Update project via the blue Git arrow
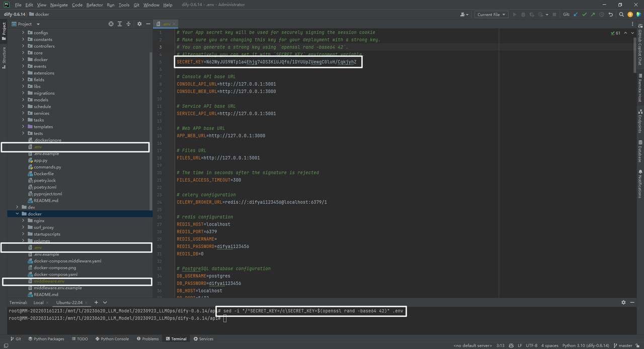The image size is (644, 349). click(576, 14)
